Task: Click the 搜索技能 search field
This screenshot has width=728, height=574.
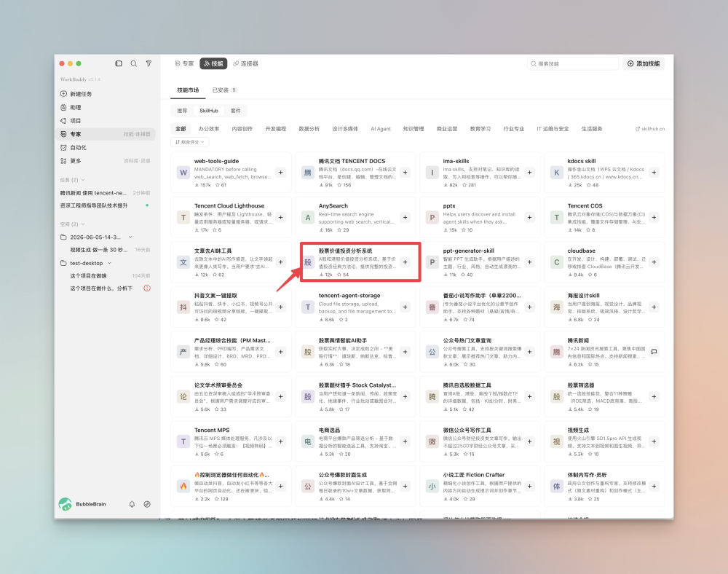Action: coord(573,63)
